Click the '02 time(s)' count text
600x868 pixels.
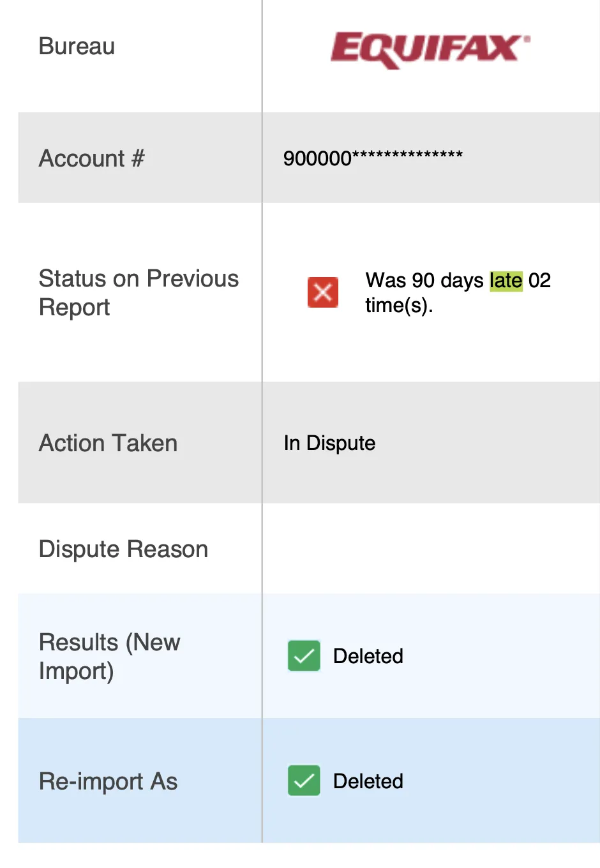(x=458, y=293)
